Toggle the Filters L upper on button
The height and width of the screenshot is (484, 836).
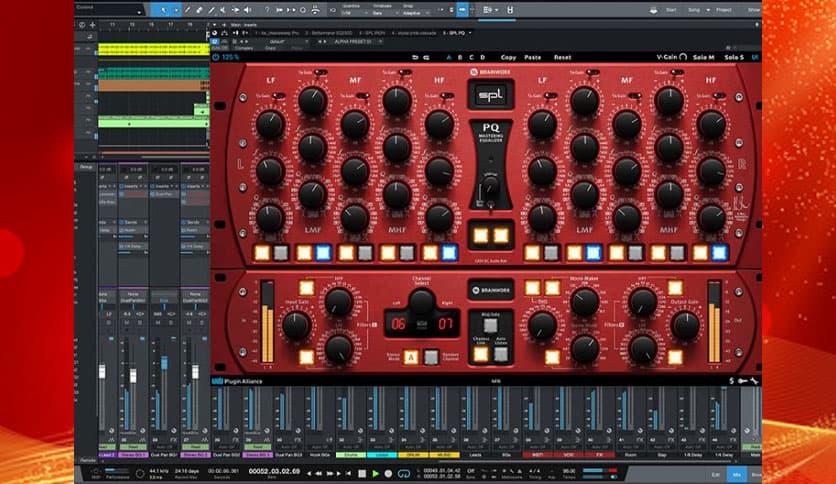307,288
